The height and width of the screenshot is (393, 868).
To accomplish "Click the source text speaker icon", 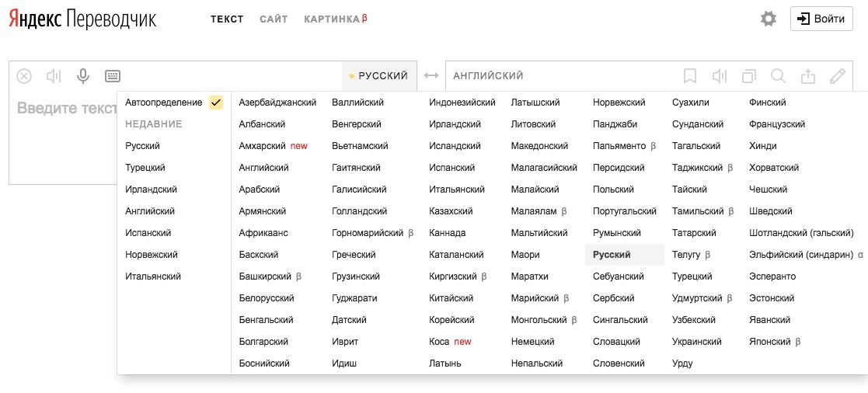I will click(x=53, y=76).
